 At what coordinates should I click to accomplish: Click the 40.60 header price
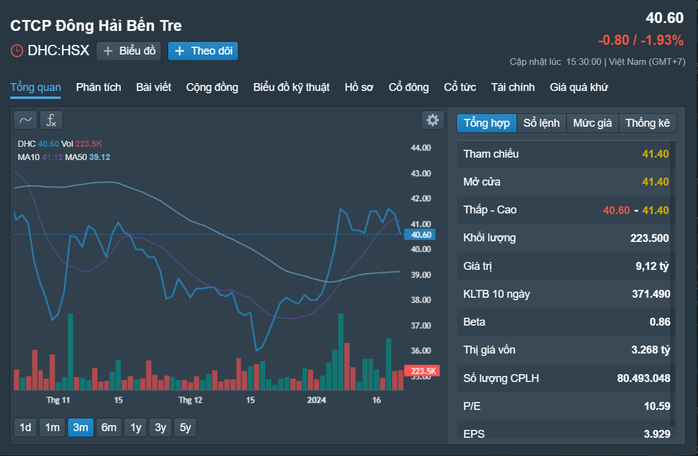tap(665, 18)
